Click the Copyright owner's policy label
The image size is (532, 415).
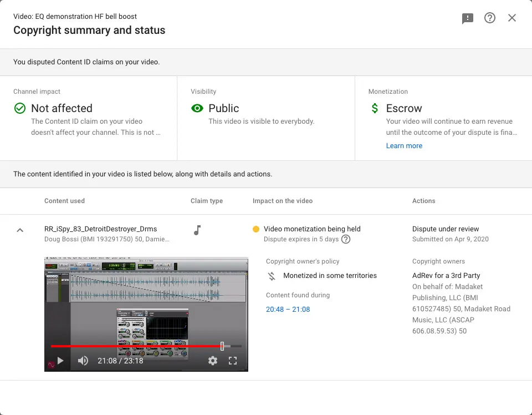coord(303,261)
